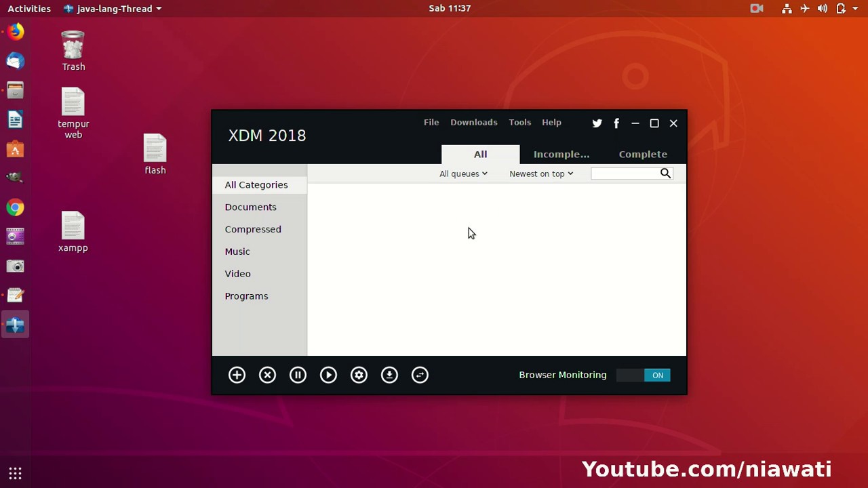Open XDM Facebook page icon
The width and height of the screenshot is (868, 488).
[616, 123]
